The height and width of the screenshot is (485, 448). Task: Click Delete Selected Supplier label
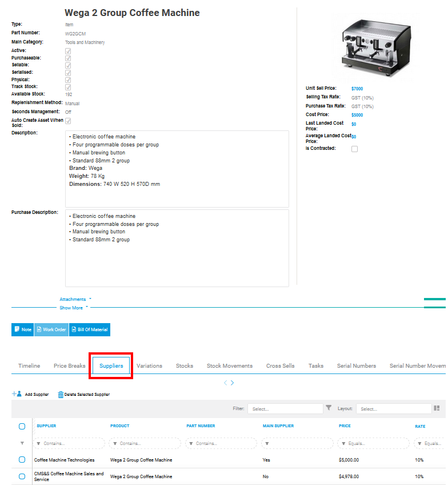point(87,395)
